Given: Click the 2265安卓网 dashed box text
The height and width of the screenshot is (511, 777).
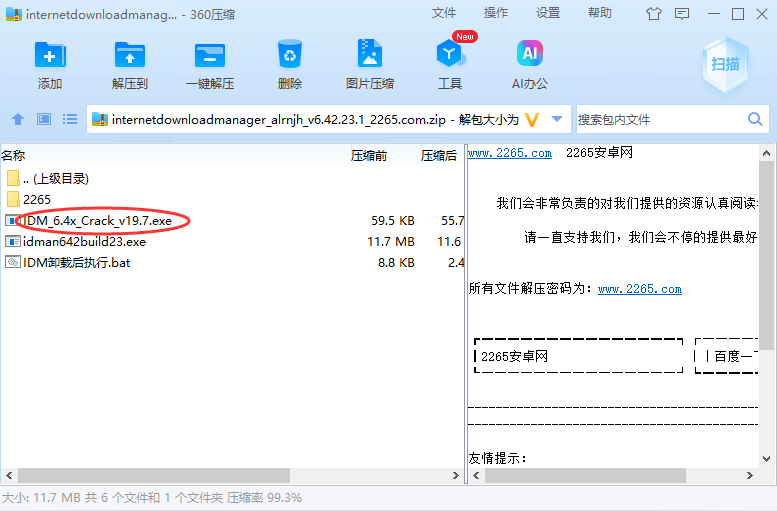Looking at the screenshot, I should coord(514,356).
